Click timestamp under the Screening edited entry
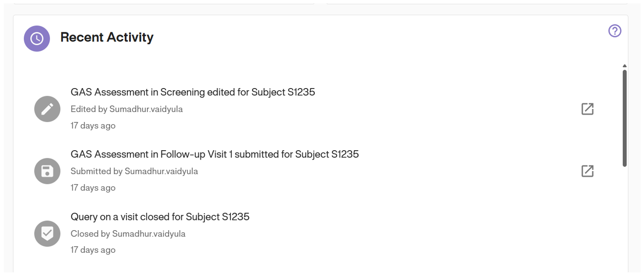 (x=93, y=126)
